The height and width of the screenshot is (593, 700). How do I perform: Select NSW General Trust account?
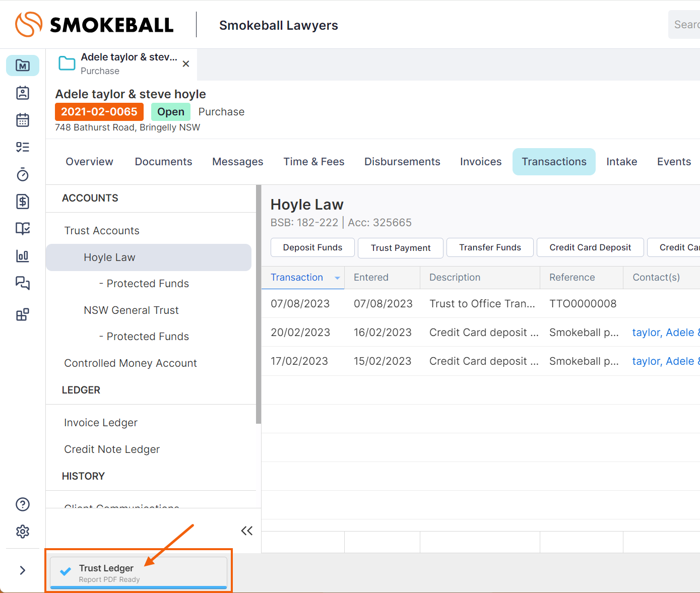coord(131,310)
